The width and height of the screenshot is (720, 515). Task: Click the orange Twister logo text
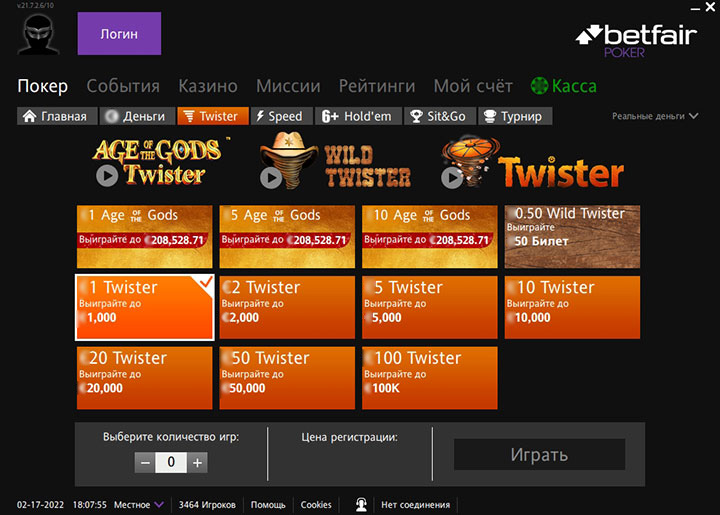(x=561, y=173)
